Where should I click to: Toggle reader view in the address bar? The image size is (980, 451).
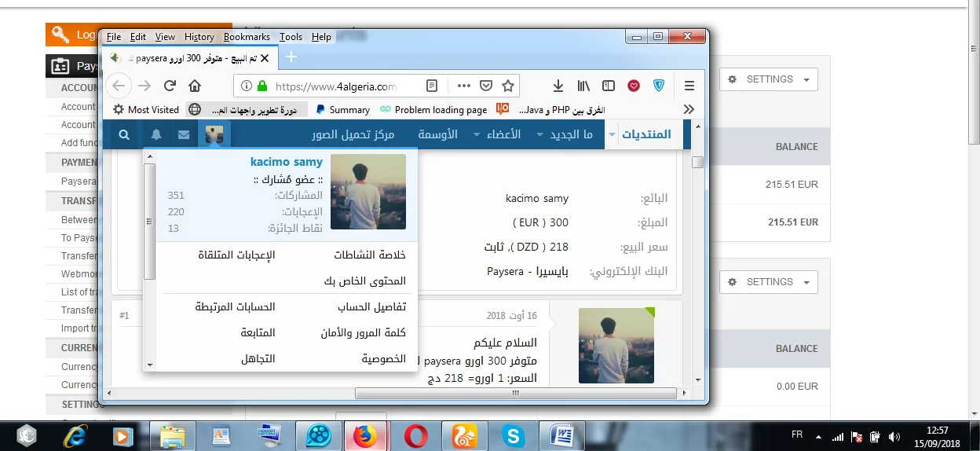pyautogui.click(x=431, y=86)
